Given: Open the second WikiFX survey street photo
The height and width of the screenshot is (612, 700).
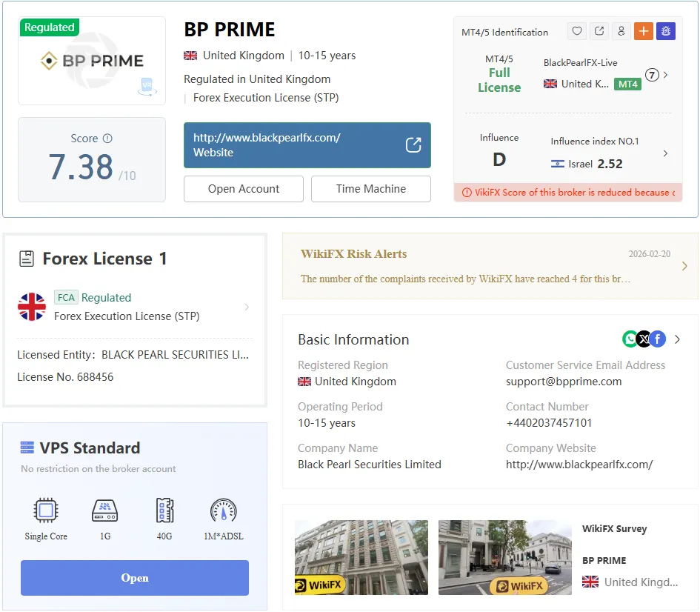Looking at the screenshot, I should (x=505, y=557).
